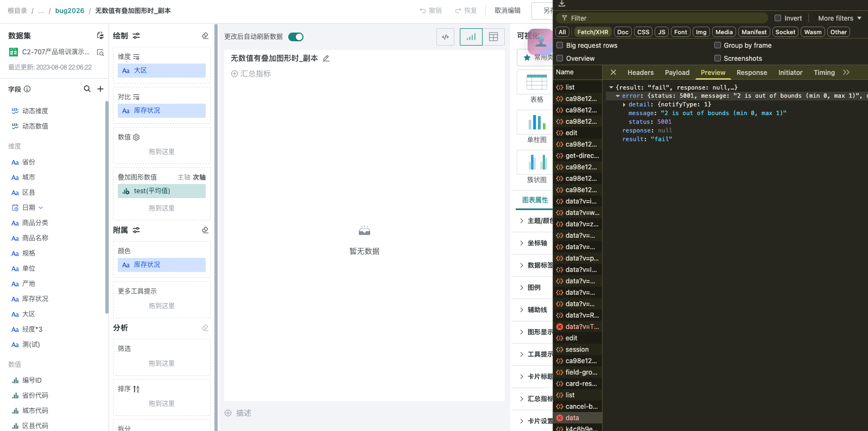Open the Initiator tab
868x431 pixels.
click(790, 73)
